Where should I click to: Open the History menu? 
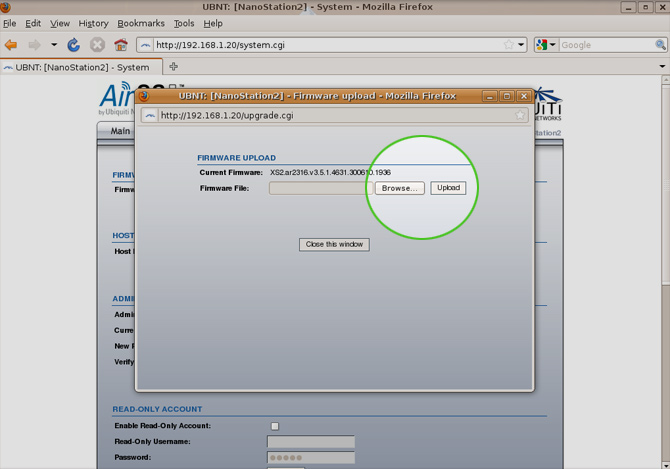[x=93, y=23]
